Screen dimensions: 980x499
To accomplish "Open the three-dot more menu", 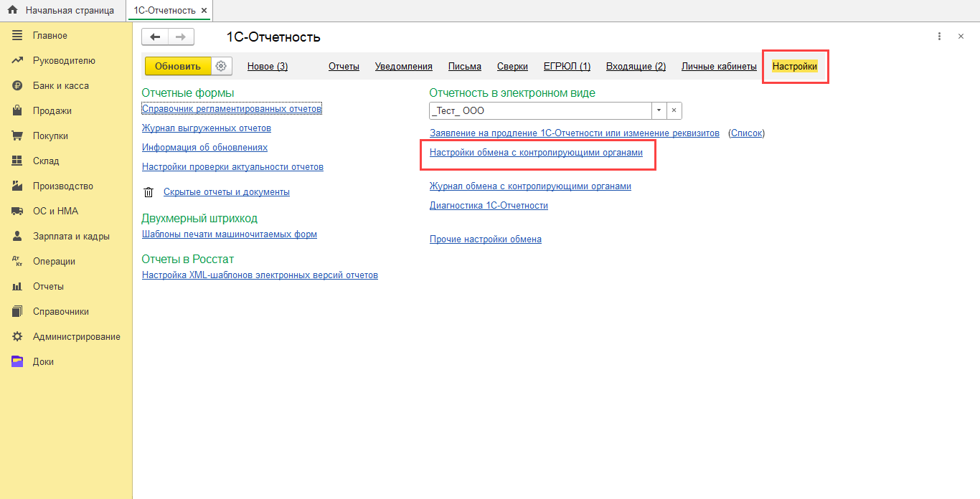I will coord(939,37).
